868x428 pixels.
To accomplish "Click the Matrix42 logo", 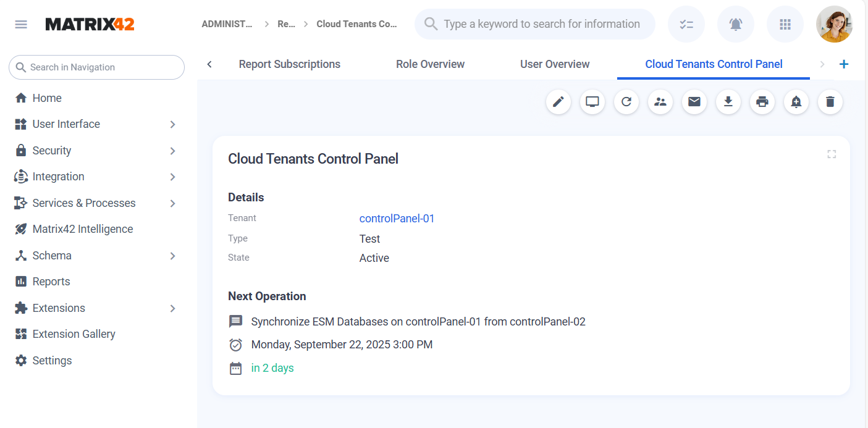I will click(90, 24).
